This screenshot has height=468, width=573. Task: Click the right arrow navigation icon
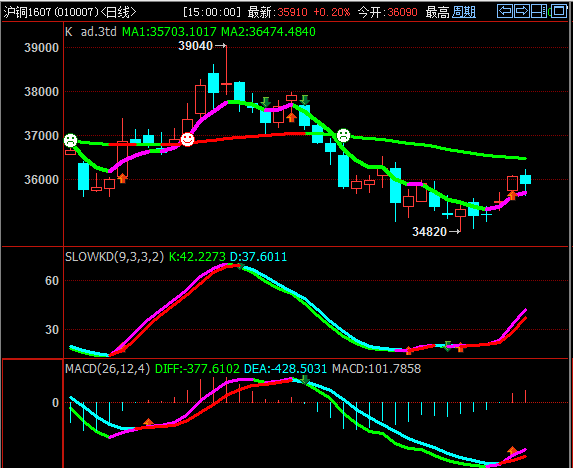(x=522, y=11)
